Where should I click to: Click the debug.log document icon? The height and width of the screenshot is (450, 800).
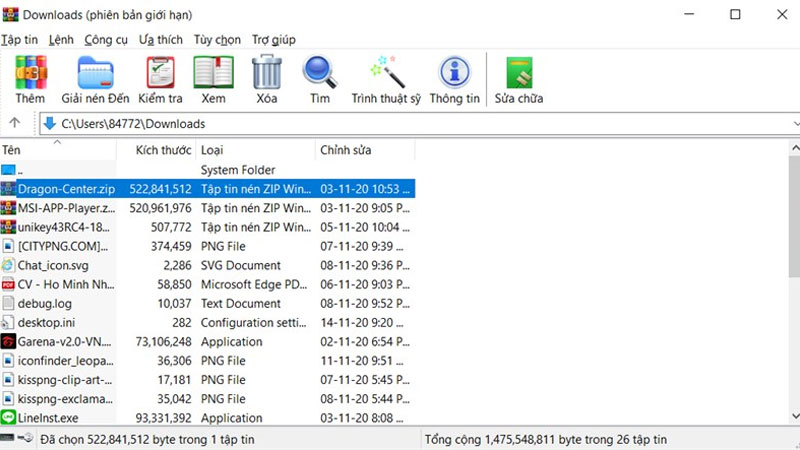(8, 303)
